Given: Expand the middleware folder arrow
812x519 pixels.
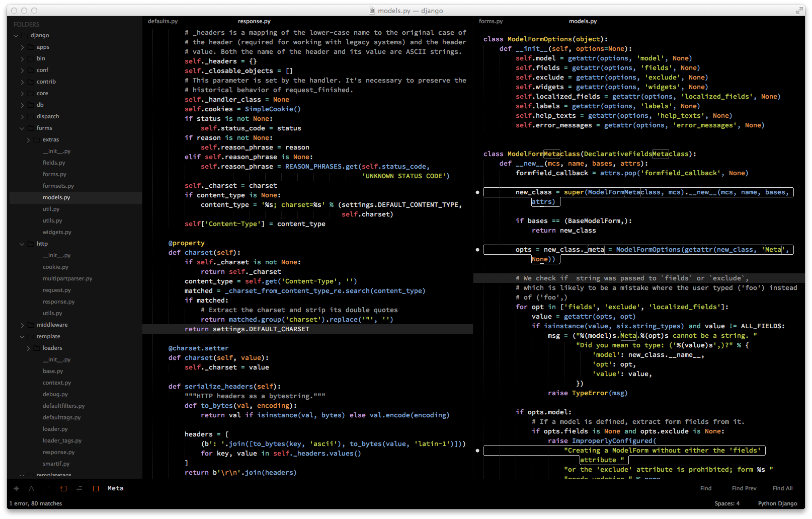Looking at the screenshot, I should (x=22, y=325).
